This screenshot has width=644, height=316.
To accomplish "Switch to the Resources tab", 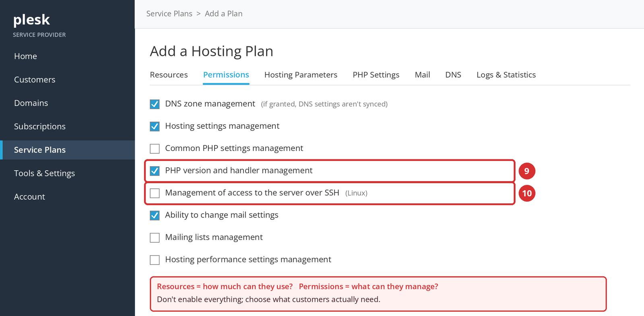I will tap(169, 75).
